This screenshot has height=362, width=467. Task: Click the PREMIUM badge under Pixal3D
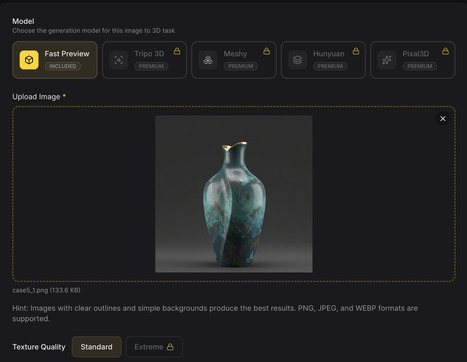pyautogui.click(x=419, y=66)
